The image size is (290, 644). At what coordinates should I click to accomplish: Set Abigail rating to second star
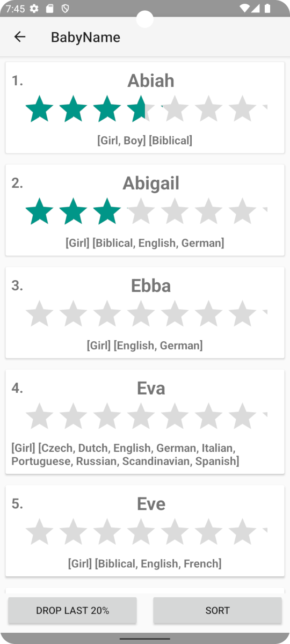coord(73,211)
